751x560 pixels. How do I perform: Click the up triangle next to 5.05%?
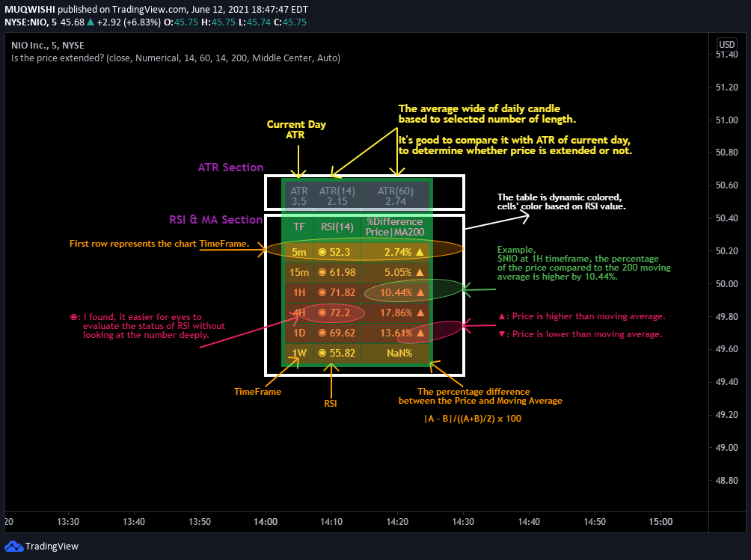420,272
